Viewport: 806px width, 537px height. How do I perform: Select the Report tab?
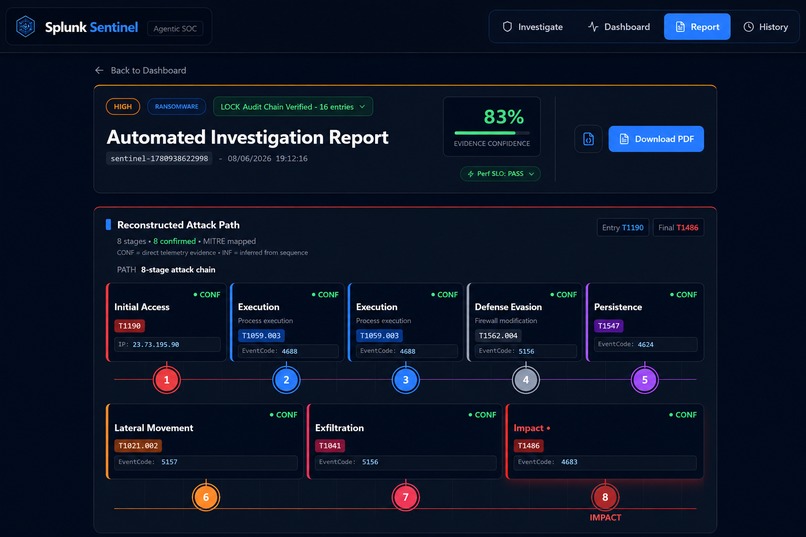pyautogui.click(x=697, y=27)
